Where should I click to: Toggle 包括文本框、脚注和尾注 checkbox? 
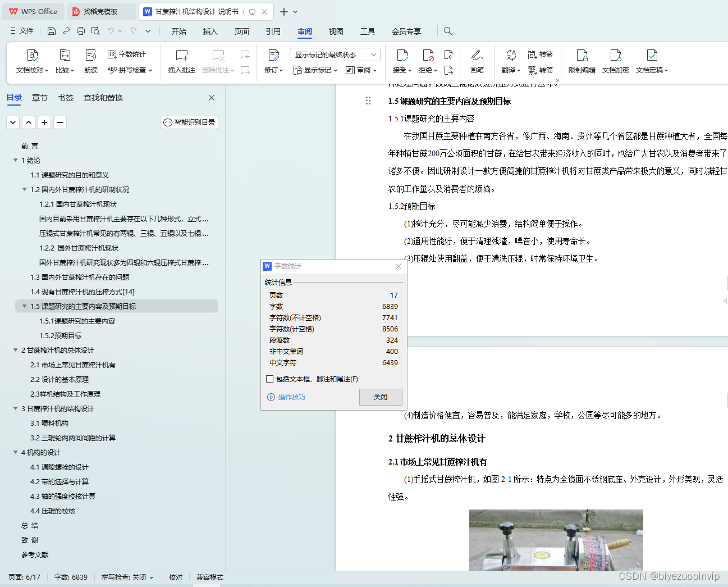[270, 379]
